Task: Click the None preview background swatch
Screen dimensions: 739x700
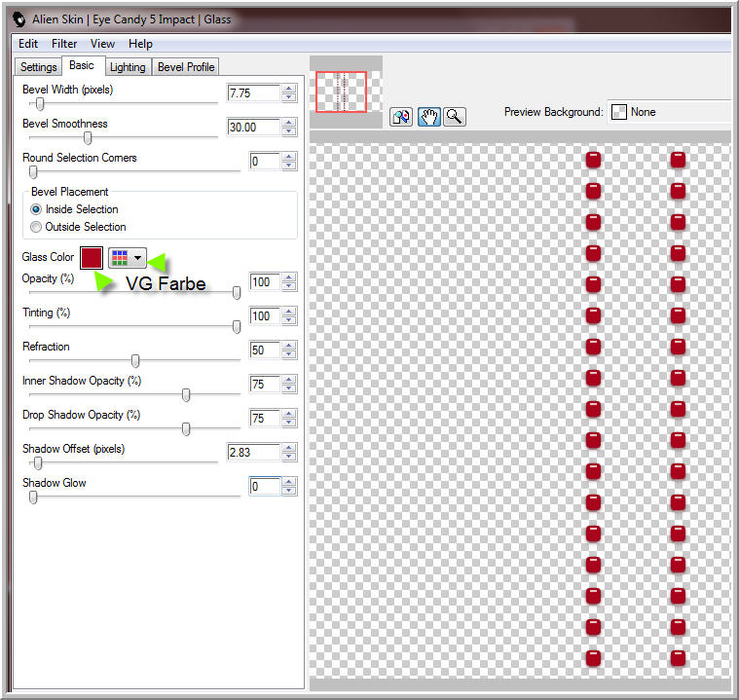Action: [x=619, y=112]
